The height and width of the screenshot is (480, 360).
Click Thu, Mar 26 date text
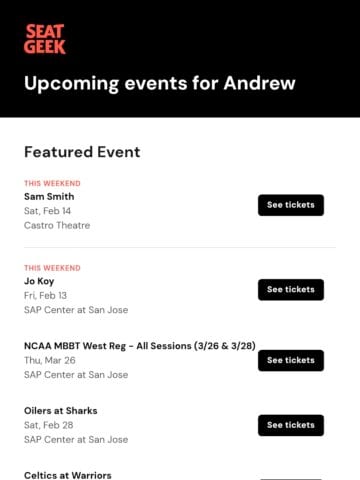(x=50, y=360)
